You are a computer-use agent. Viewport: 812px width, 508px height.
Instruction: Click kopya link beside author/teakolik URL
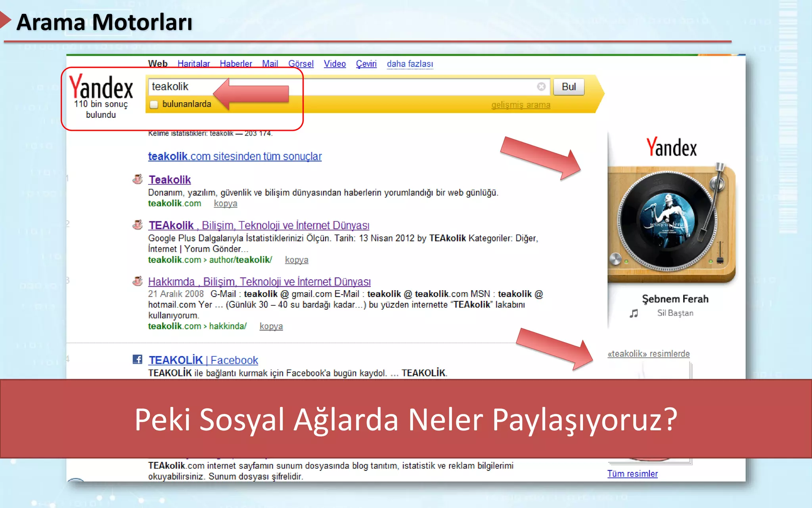(297, 260)
